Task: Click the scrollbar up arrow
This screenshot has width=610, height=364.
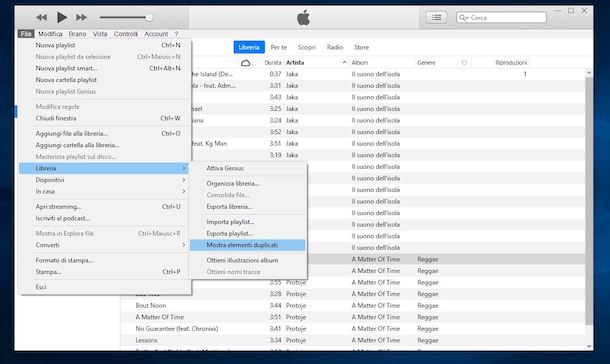Action: tap(589, 72)
